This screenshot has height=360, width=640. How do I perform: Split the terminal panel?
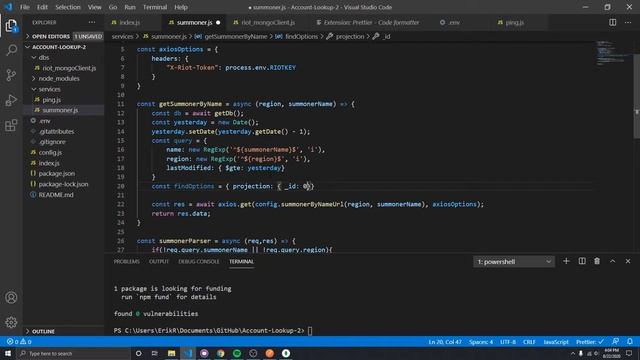[x=582, y=261]
